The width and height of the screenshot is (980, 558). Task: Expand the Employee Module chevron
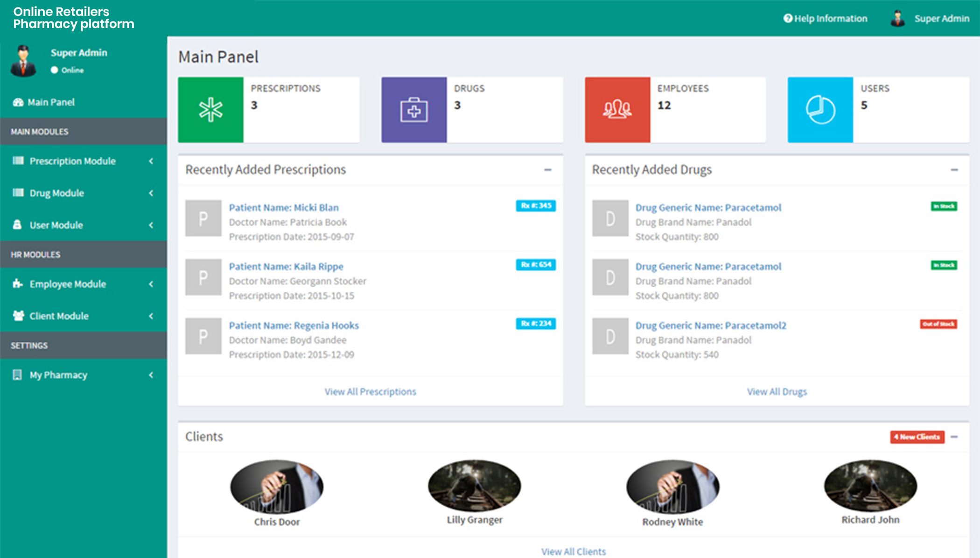pyautogui.click(x=151, y=284)
